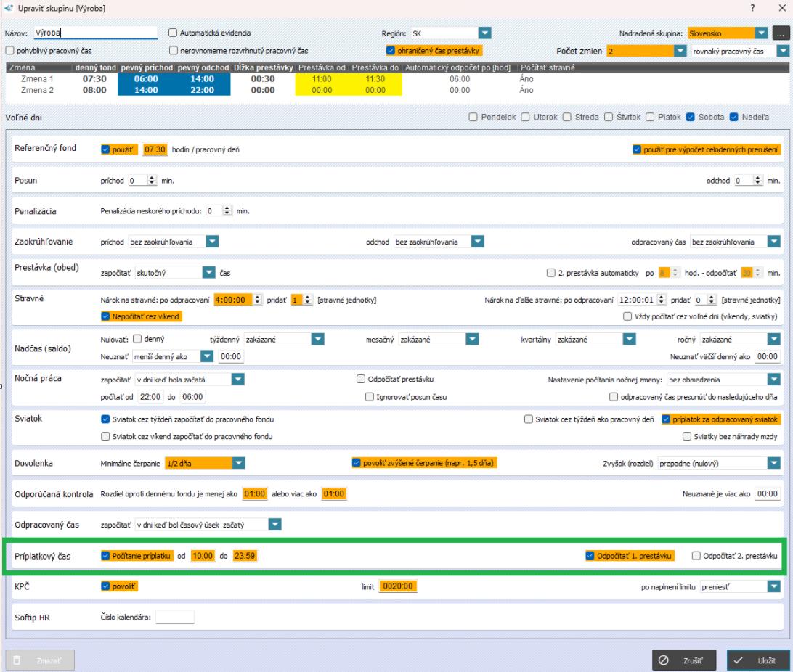Open the Počet zmien dropdown
The image size is (793, 672).
tap(680, 51)
